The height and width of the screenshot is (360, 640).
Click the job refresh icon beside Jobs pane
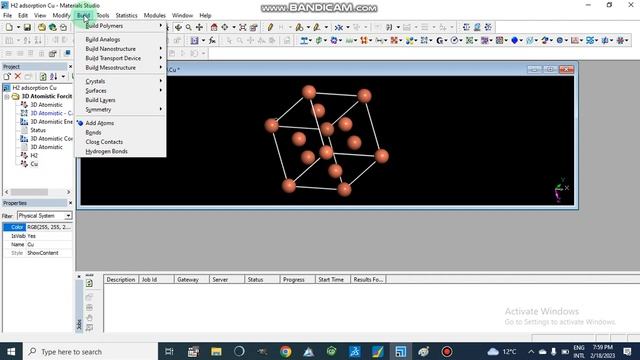click(x=89, y=283)
